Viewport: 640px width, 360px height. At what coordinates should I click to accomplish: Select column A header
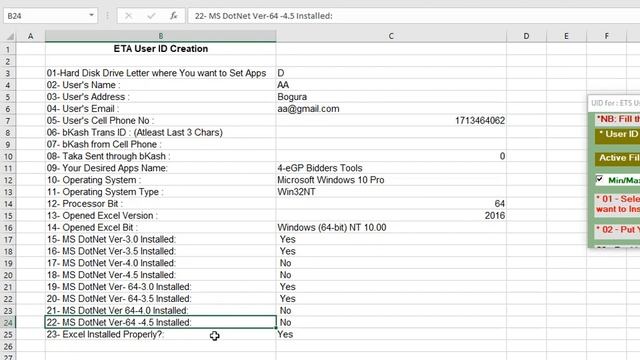click(x=31, y=36)
